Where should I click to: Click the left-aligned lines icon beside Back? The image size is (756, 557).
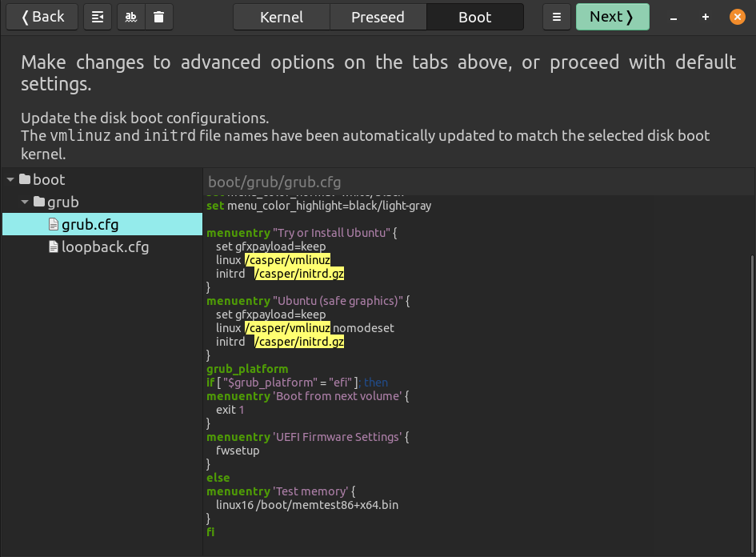(98, 17)
